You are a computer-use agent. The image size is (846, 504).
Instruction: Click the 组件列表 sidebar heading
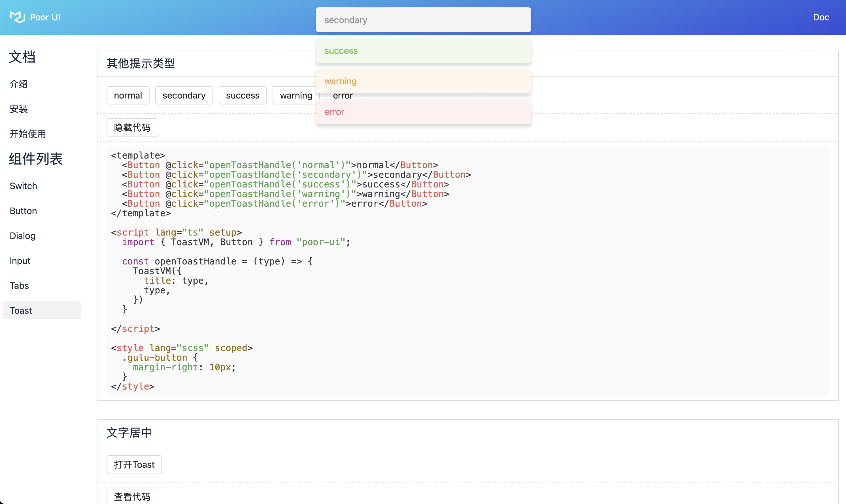pos(36,159)
